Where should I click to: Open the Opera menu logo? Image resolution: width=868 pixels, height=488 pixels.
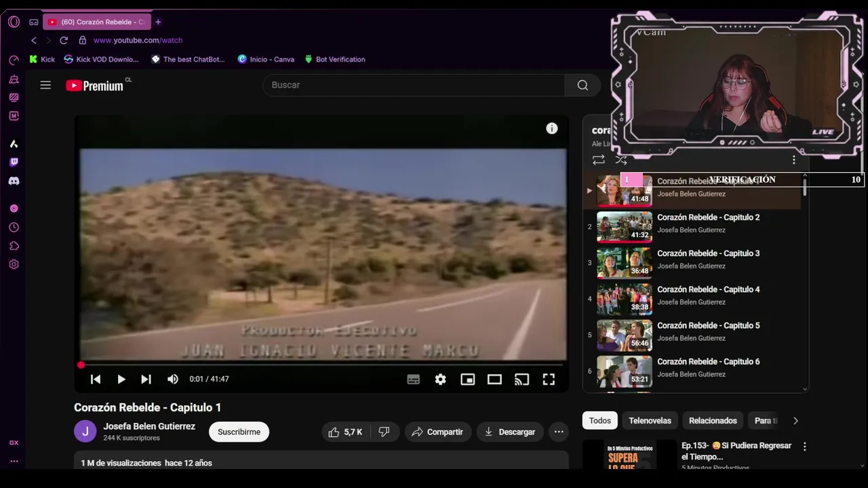click(x=14, y=22)
